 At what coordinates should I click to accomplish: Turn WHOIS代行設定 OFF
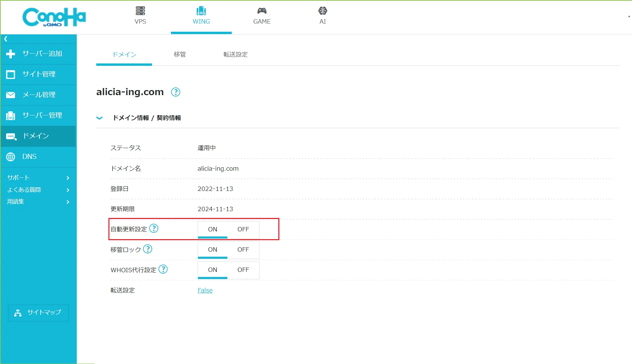pyautogui.click(x=243, y=270)
